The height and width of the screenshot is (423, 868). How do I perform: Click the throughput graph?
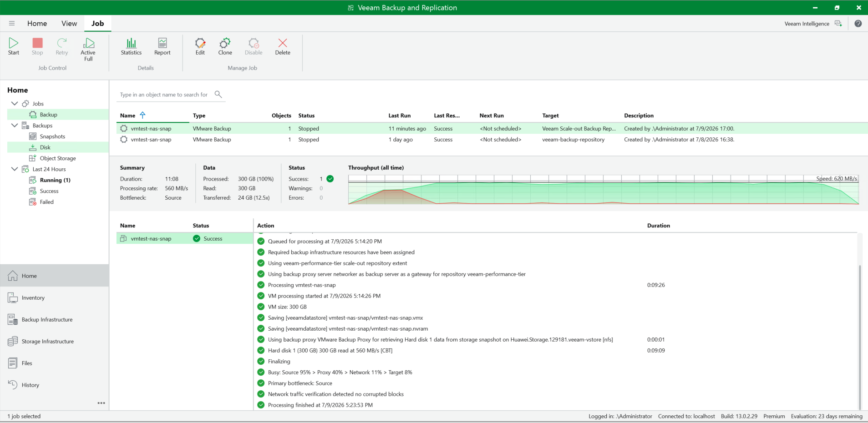pyautogui.click(x=603, y=190)
